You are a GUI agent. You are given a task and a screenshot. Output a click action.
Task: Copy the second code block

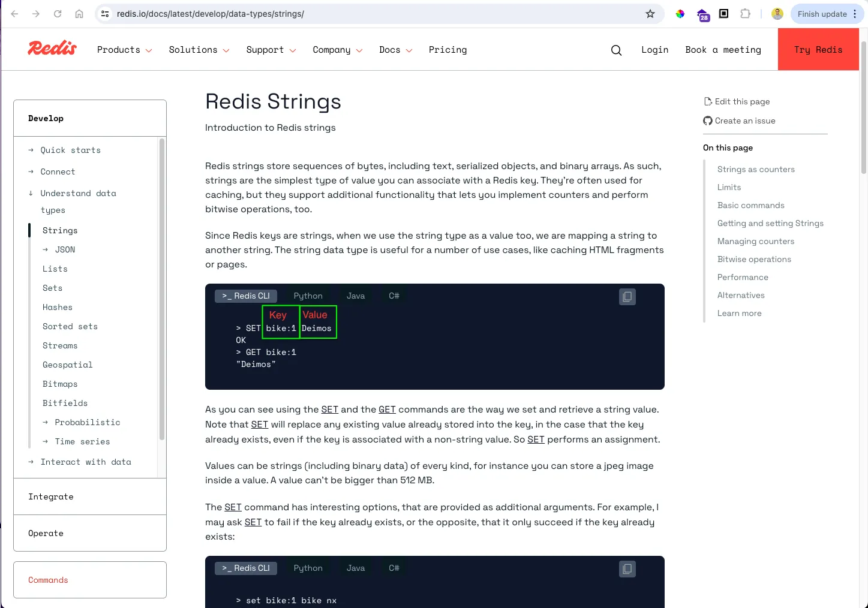pos(627,569)
